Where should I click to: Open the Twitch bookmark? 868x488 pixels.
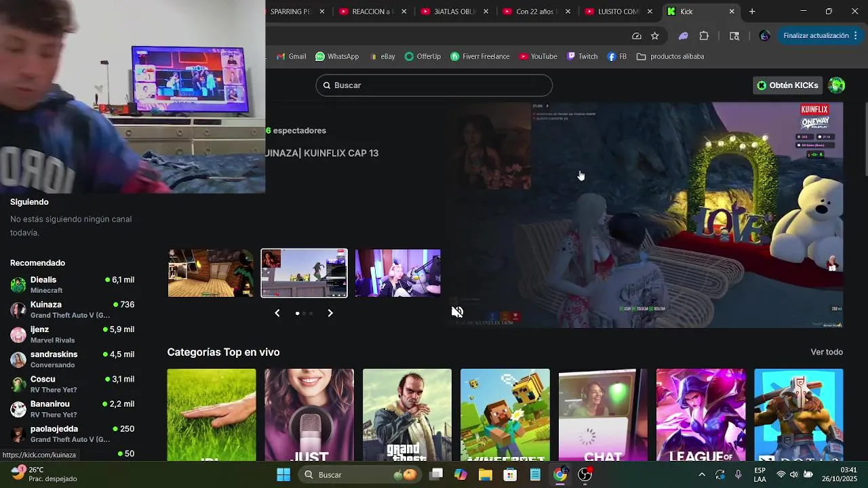(583, 56)
